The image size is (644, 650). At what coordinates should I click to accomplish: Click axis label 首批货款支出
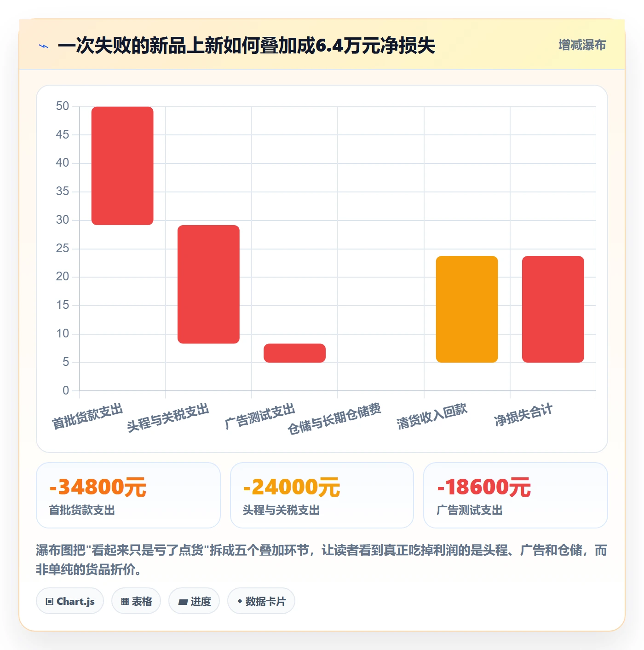click(87, 416)
